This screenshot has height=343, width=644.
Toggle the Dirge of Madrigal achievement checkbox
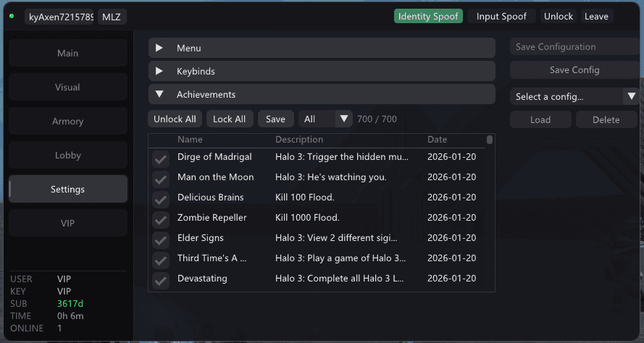[x=161, y=159]
